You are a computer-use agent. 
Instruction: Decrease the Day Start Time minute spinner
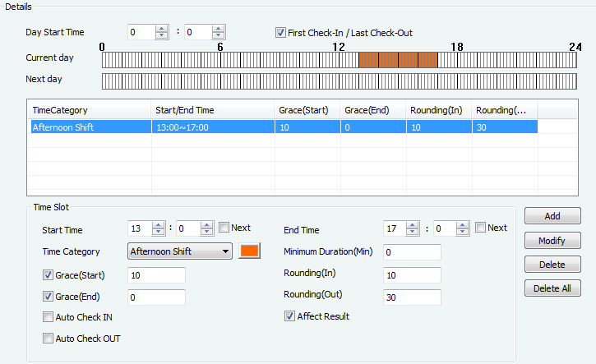point(218,36)
